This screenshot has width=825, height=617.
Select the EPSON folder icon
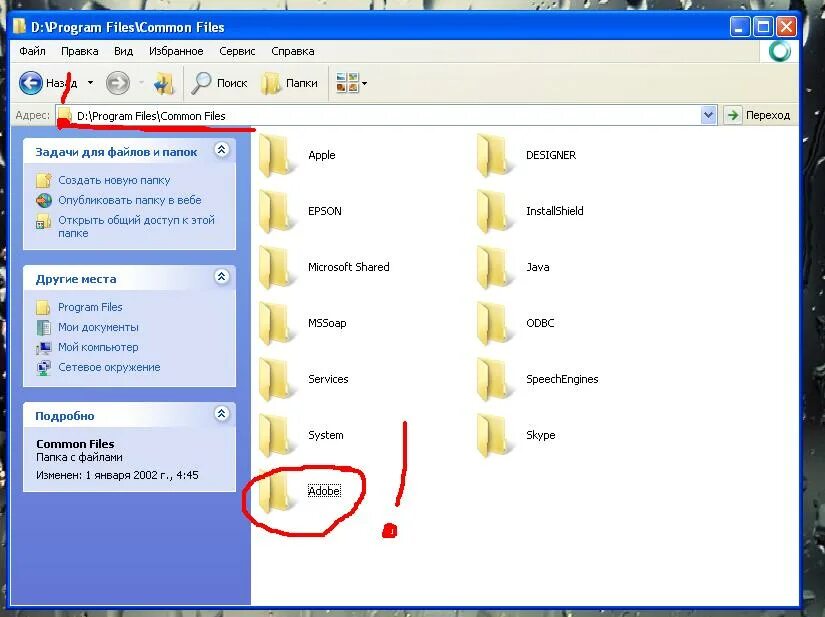275,211
